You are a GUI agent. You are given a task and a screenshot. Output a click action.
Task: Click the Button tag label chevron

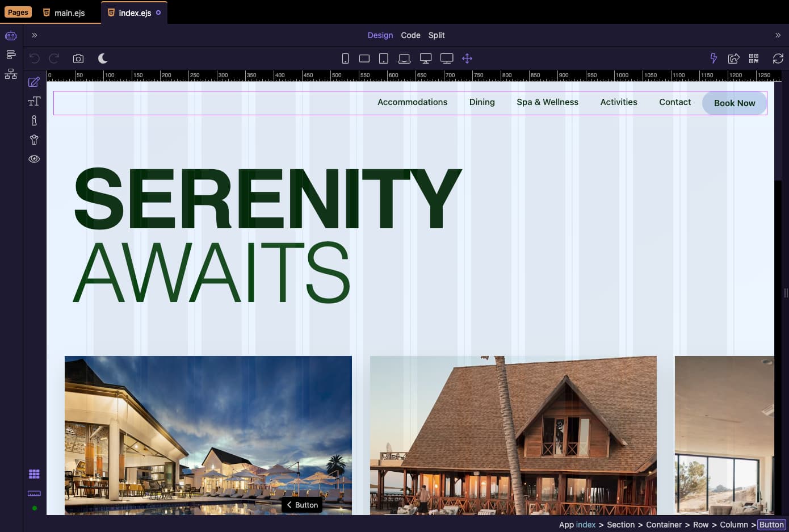[x=289, y=505]
